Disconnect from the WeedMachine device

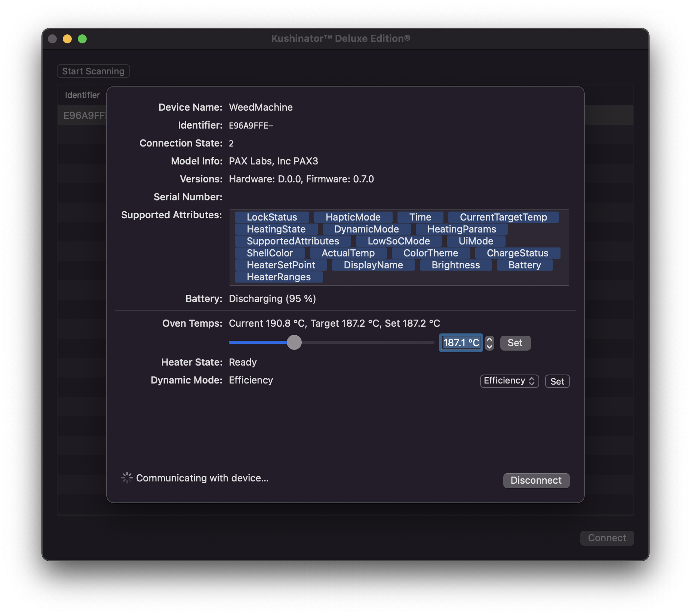[x=536, y=480]
